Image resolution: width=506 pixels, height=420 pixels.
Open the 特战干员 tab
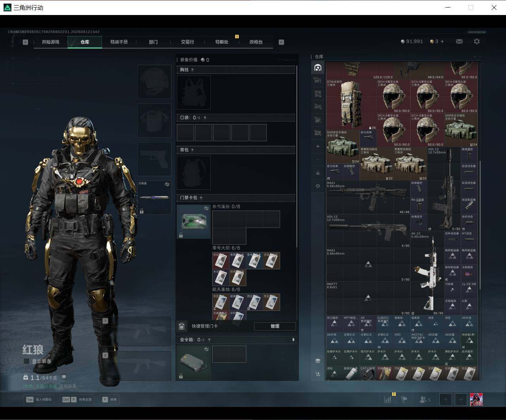pos(119,42)
